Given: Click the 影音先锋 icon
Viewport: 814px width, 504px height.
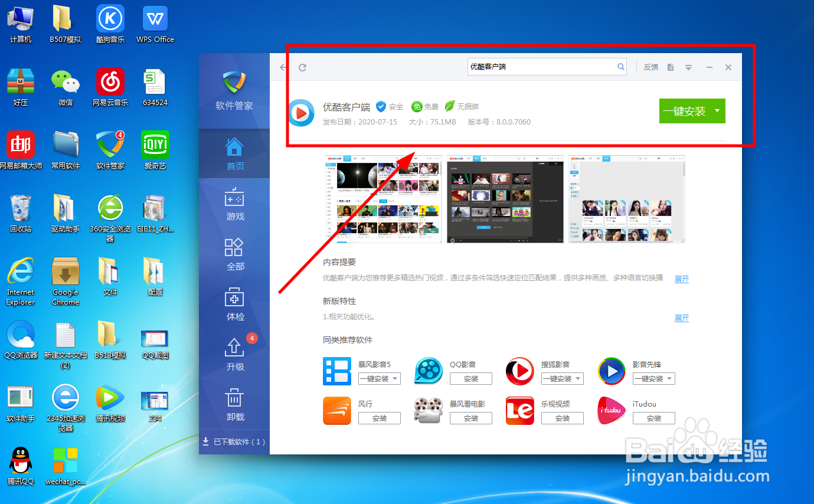Looking at the screenshot, I should coord(612,371).
